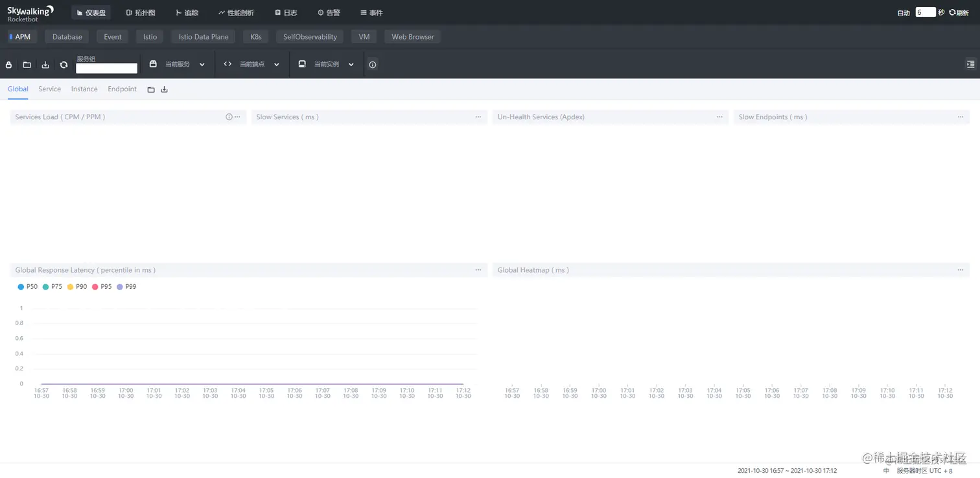This screenshot has height=478, width=980.
Task: Open the 仪表盘 dashboard nav item
Action: point(91,13)
